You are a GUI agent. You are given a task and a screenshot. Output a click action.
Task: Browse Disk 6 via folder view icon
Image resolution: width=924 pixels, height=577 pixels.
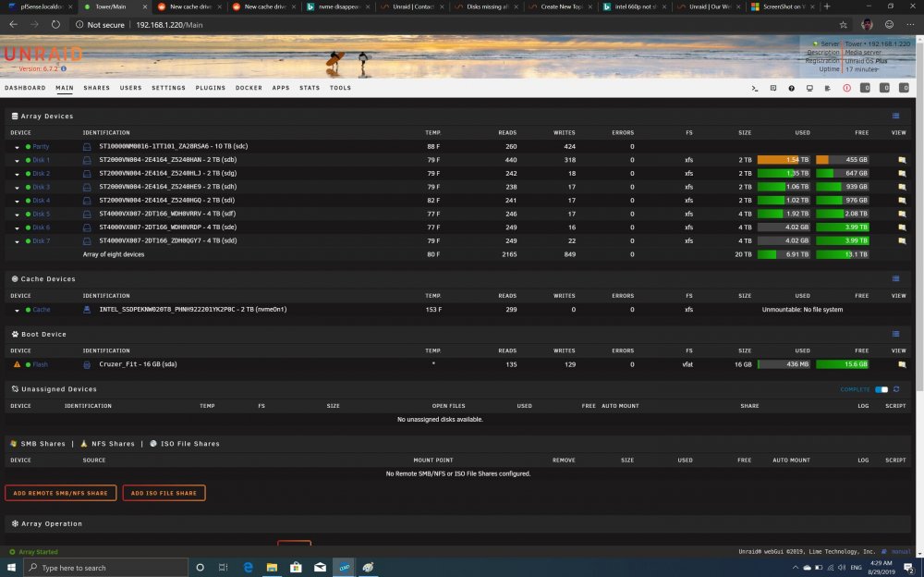(x=902, y=227)
